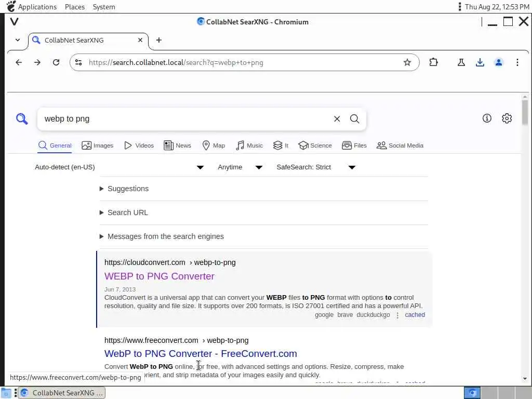The height and width of the screenshot is (399, 532).
Task: Click the show desktop icon in taskbar
Action: 6,393
